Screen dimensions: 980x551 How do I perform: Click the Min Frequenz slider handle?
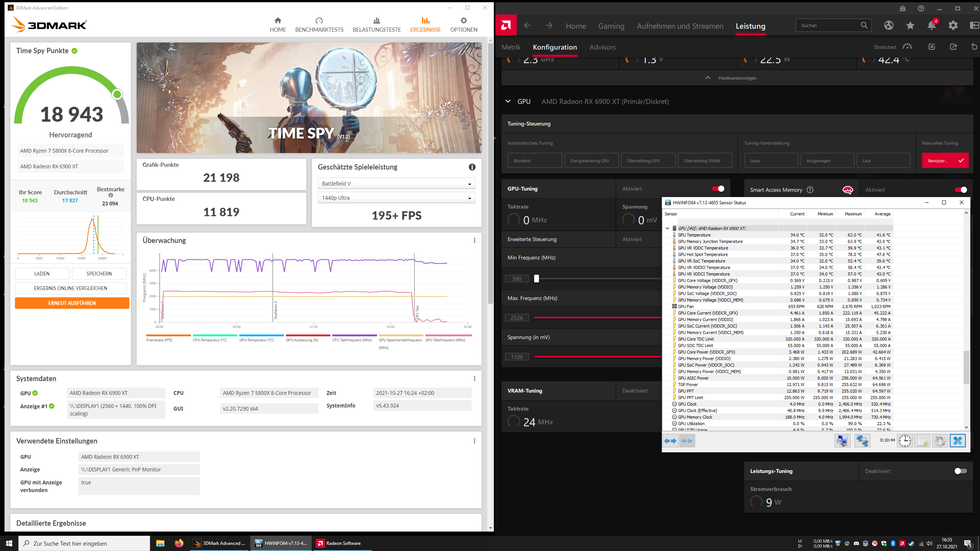[536, 279]
